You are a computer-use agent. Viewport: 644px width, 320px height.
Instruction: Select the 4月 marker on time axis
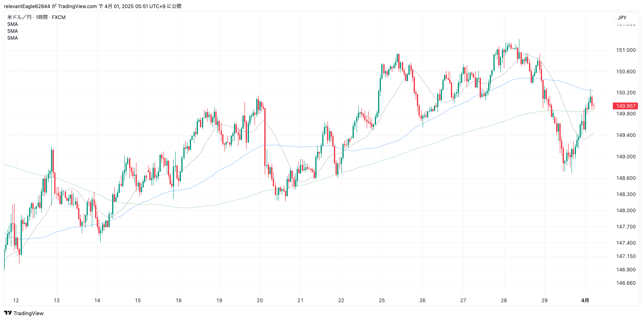point(585,301)
